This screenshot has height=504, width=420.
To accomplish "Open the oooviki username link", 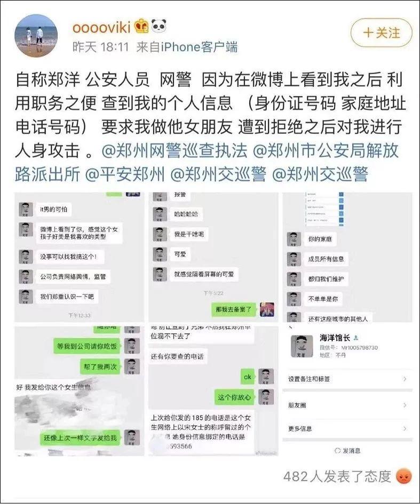I will 101,27.
